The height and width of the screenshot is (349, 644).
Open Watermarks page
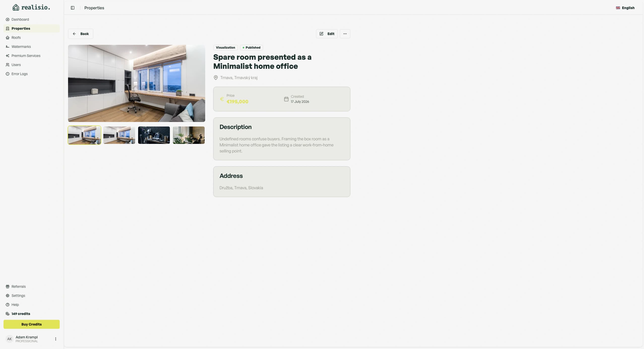32,47
